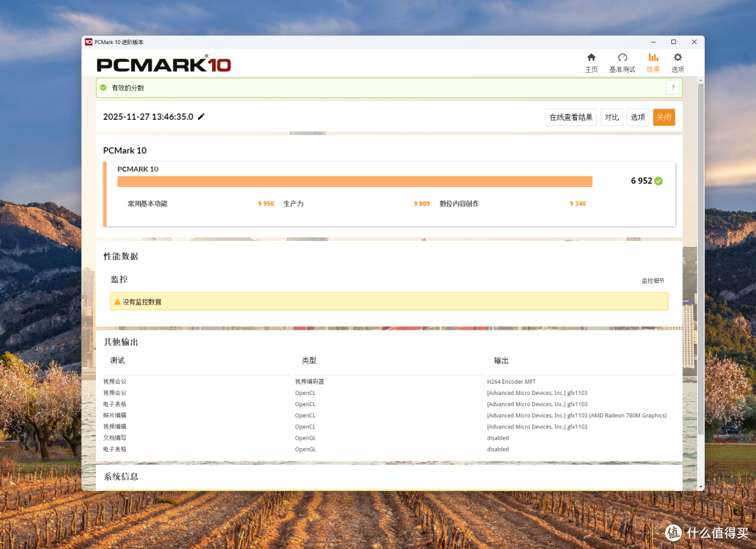Click the PCMARK 10 logo
Image resolution: width=756 pixels, height=549 pixels.
point(164,64)
